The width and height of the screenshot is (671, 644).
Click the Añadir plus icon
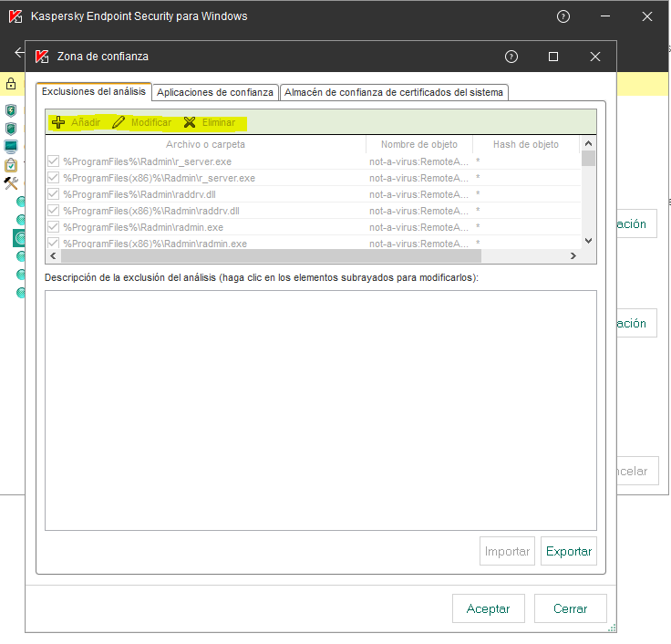(58, 122)
